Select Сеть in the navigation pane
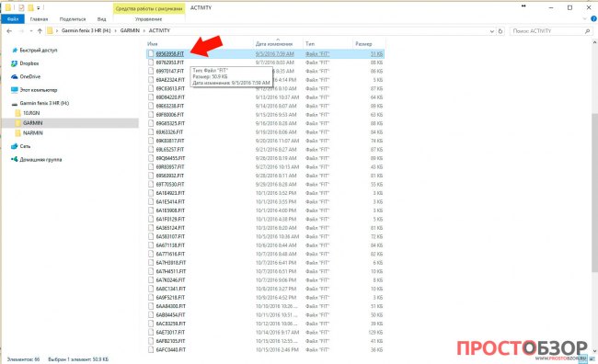The image size is (598, 364). [25, 146]
